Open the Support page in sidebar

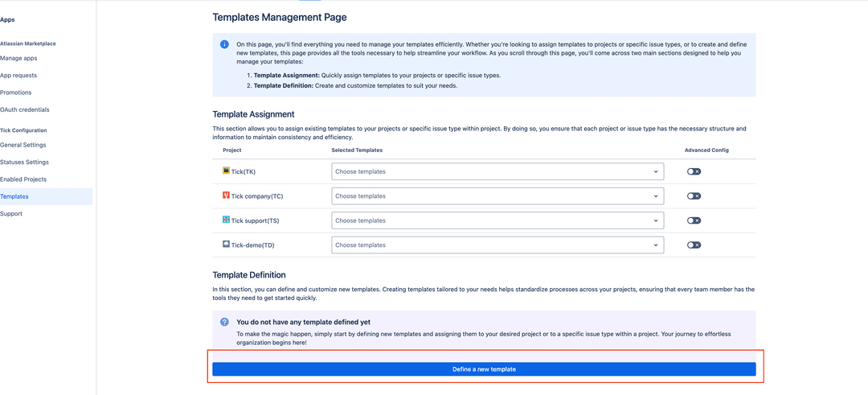pyautogui.click(x=11, y=214)
